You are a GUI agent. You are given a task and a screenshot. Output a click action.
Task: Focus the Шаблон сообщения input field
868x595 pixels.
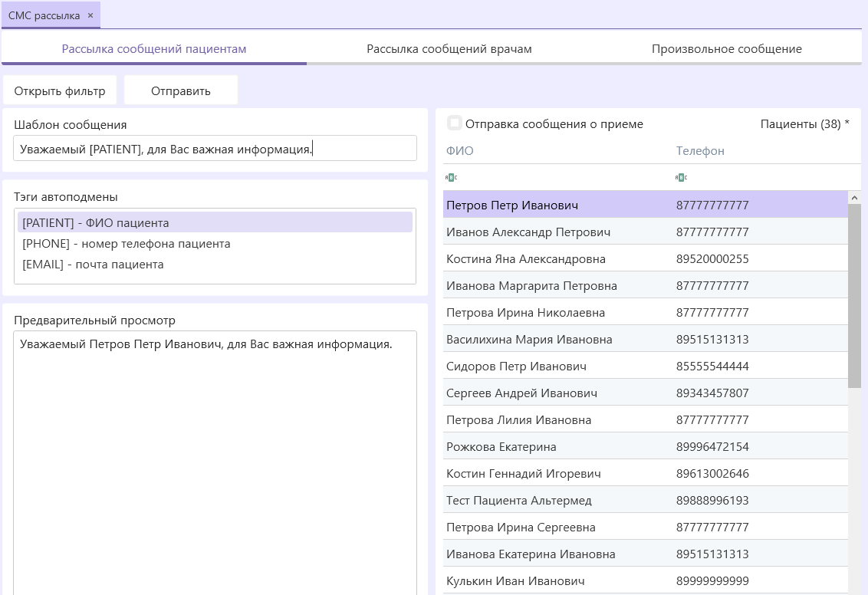(x=215, y=148)
